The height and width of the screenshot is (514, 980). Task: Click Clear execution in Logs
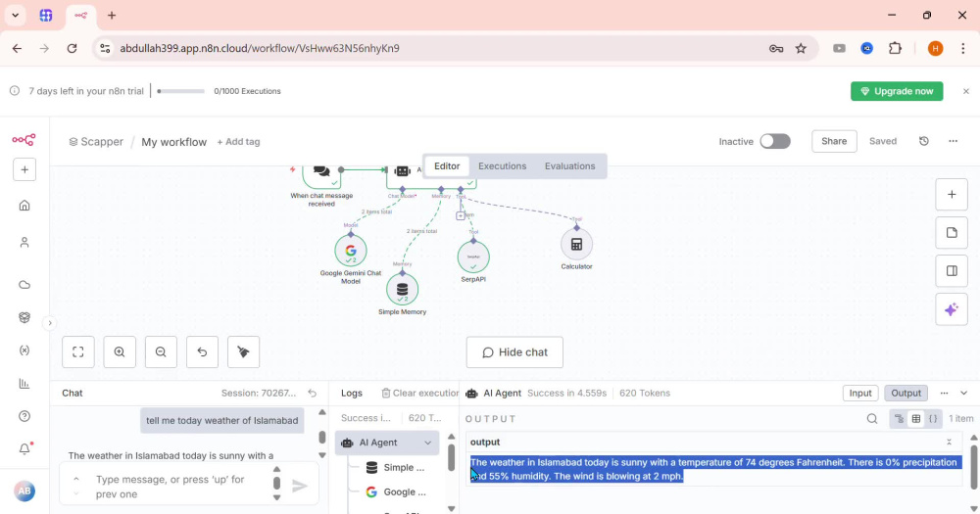point(420,393)
